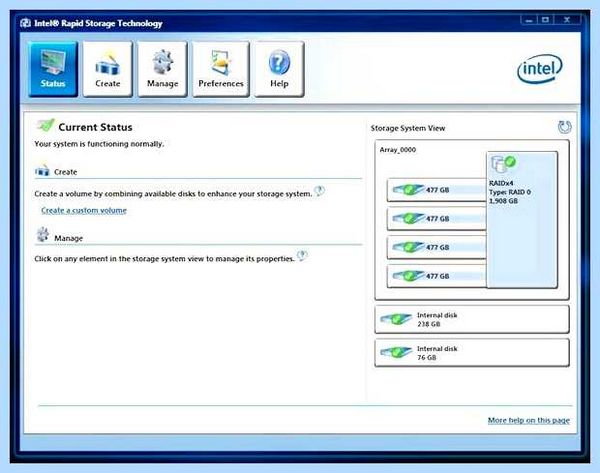Screen dimensions: 600x473
Task: Select the 76 GB internal disk icon
Action: click(396, 352)
